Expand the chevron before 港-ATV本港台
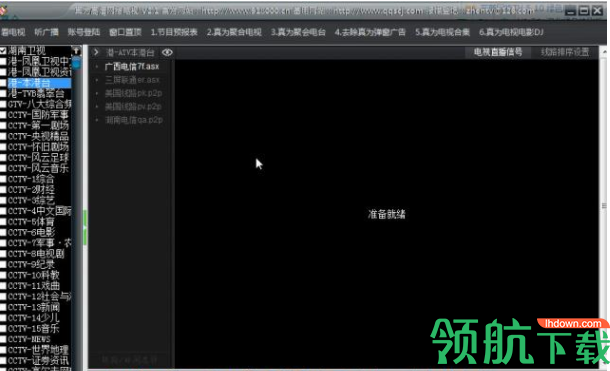610x371 pixels. pyautogui.click(x=96, y=52)
